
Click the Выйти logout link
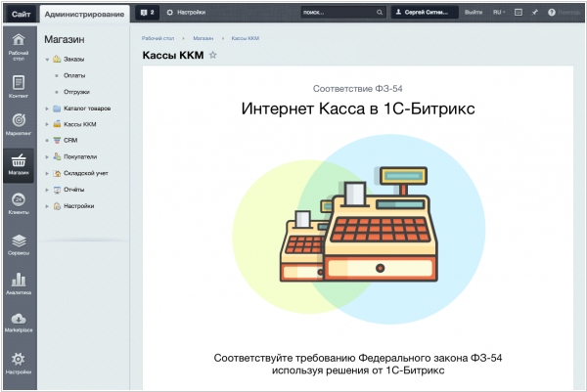[x=474, y=12]
